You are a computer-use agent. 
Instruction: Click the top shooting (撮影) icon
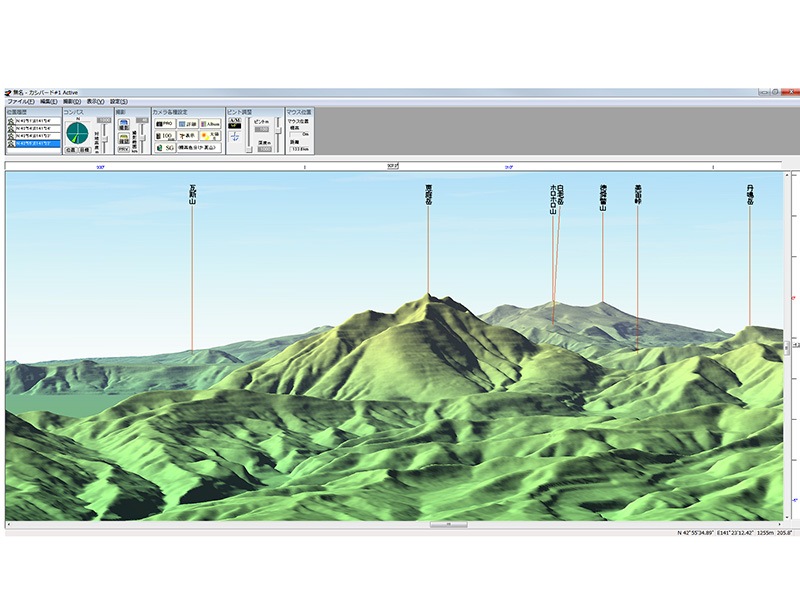coord(124,123)
